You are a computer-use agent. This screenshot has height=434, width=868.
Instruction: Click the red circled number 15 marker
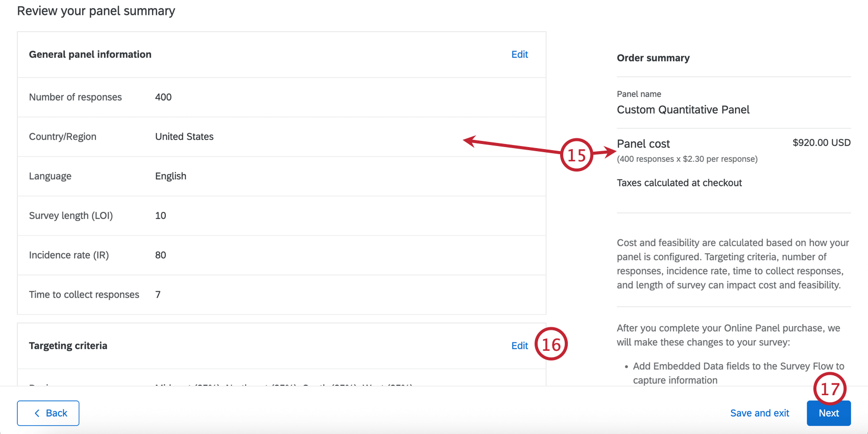tap(576, 155)
